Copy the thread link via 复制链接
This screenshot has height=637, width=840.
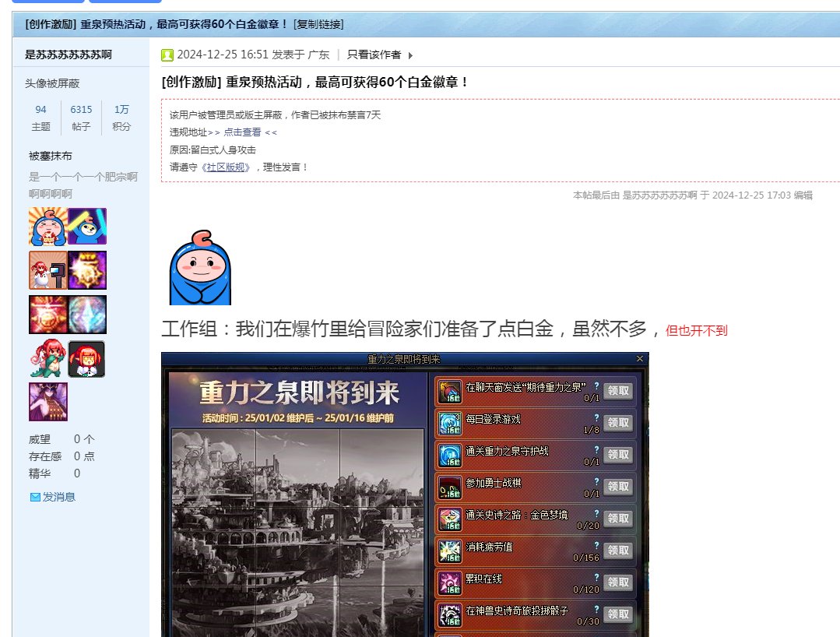click(319, 24)
